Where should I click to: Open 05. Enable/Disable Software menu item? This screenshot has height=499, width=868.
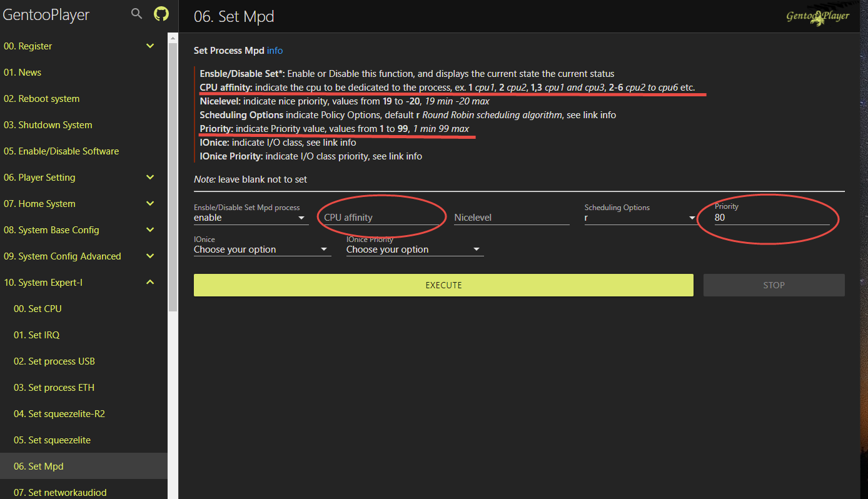coord(61,151)
